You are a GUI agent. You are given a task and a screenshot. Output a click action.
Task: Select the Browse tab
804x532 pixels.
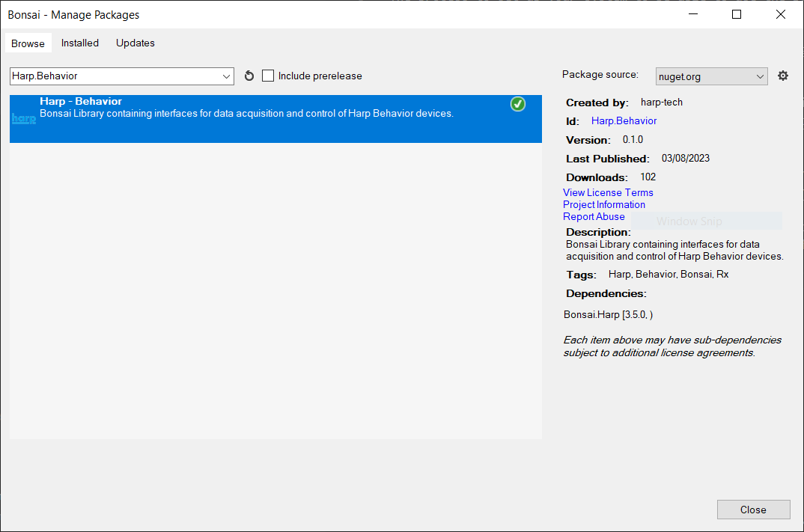coord(28,43)
